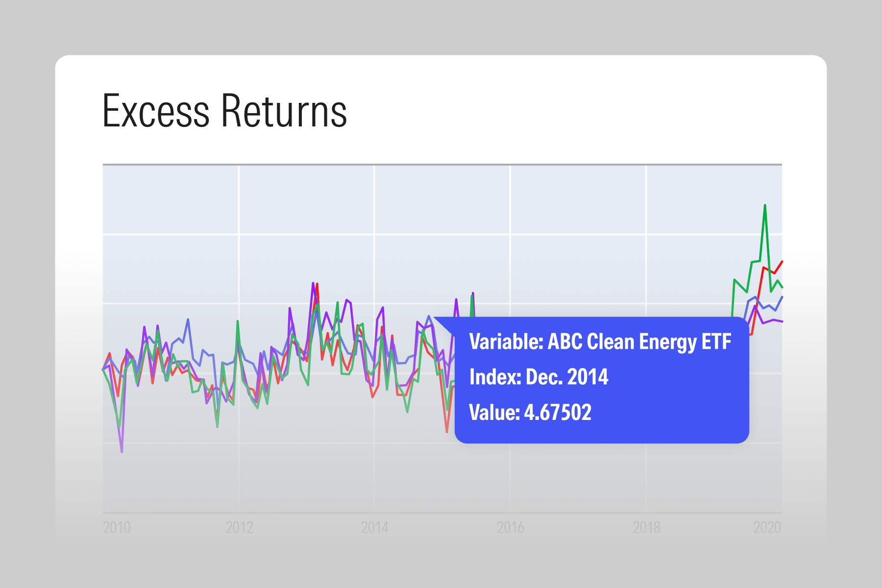The image size is (882, 588).
Task: Click the red line's deep dip near 2015
Action: (x=447, y=431)
